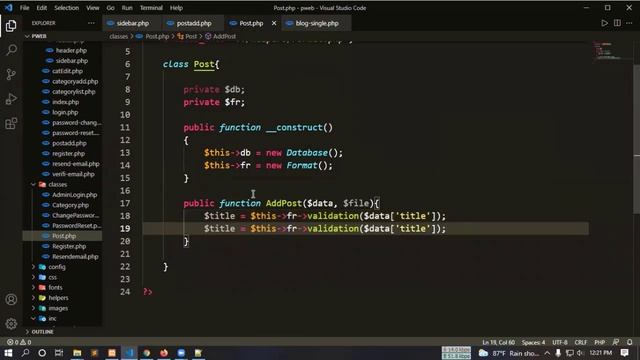Screen dimensions: 640x360
Task: Open Explorer panel more actions ellipsis
Action: tap(91, 23)
